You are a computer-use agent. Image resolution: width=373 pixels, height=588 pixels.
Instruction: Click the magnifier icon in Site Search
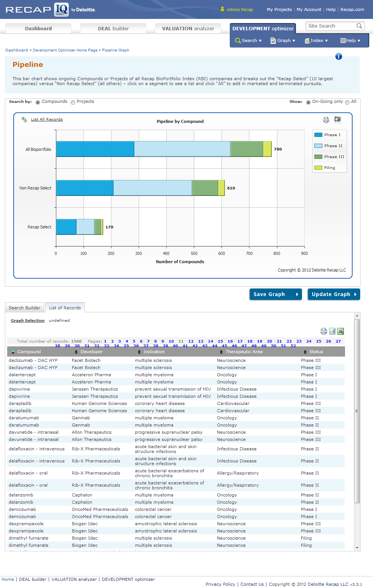click(x=359, y=26)
